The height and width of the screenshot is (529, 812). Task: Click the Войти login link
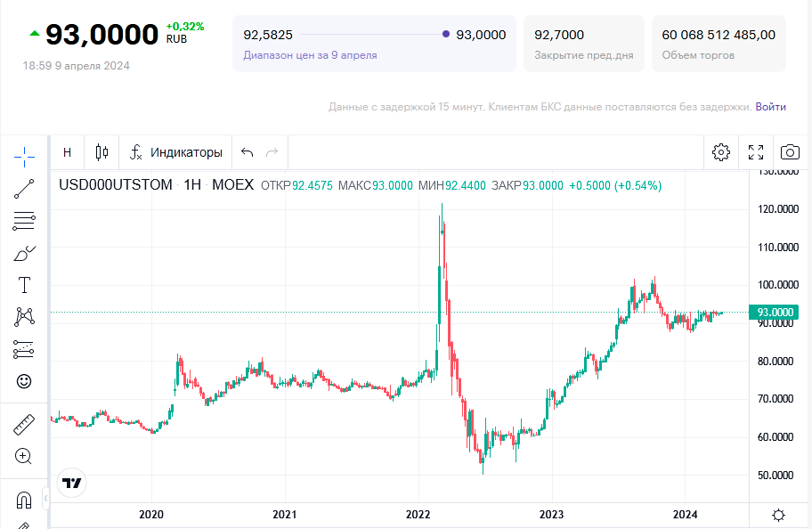coord(770,107)
